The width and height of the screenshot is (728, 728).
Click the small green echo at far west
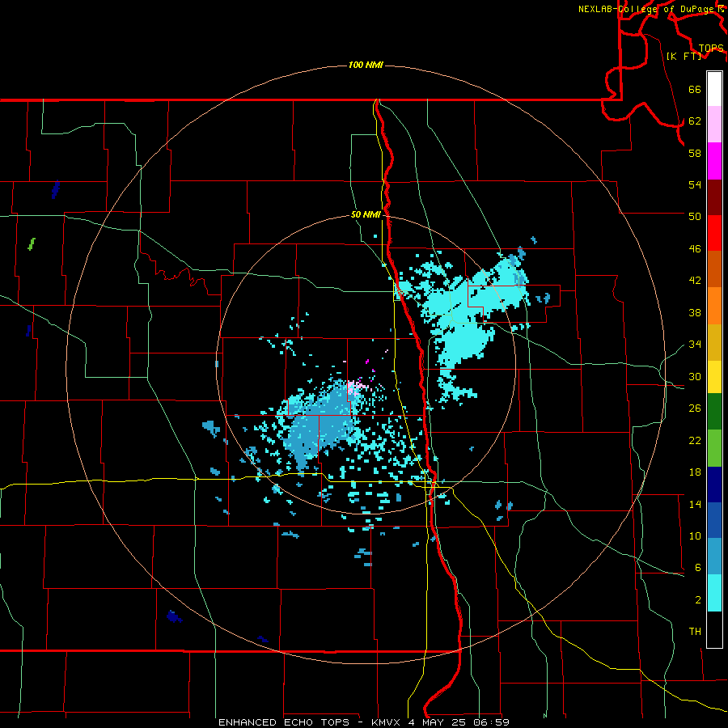(32, 243)
